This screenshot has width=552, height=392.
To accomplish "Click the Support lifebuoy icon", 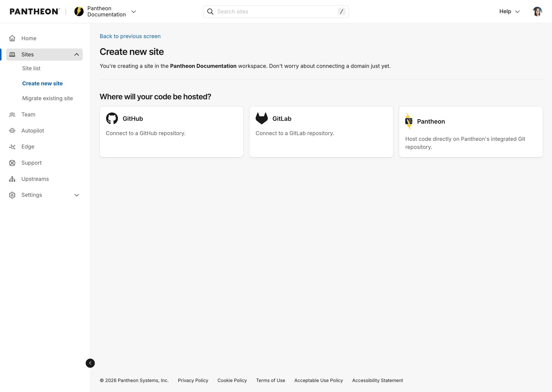I will (12, 163).
